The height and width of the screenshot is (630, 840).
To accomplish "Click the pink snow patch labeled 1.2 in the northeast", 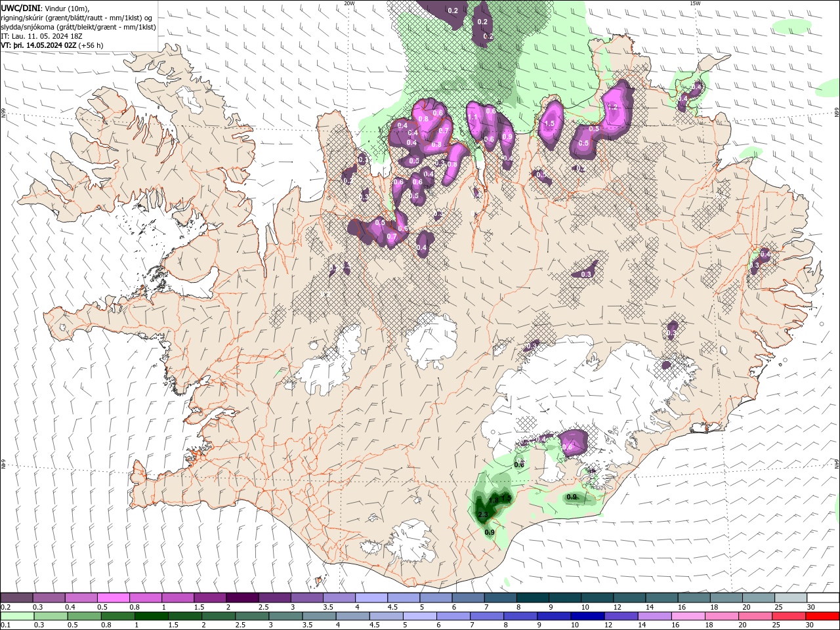I will pos(617,110).
